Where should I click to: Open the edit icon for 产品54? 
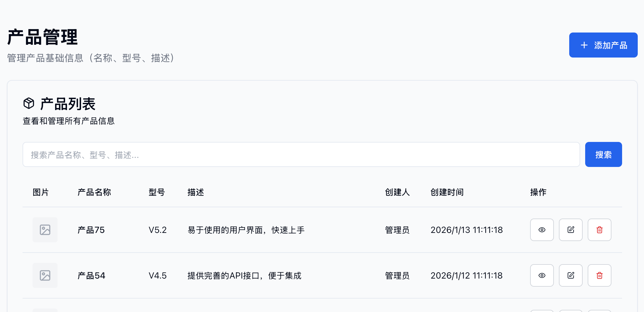pos(570,275)
